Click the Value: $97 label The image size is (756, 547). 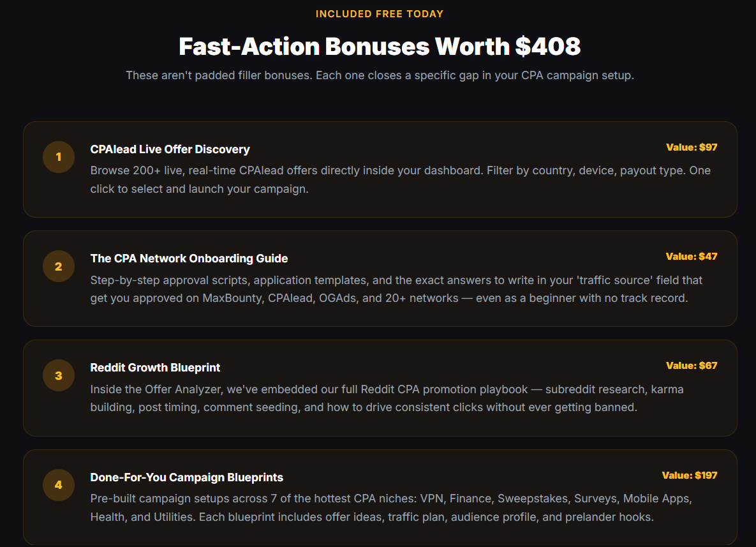pos(692,147)
